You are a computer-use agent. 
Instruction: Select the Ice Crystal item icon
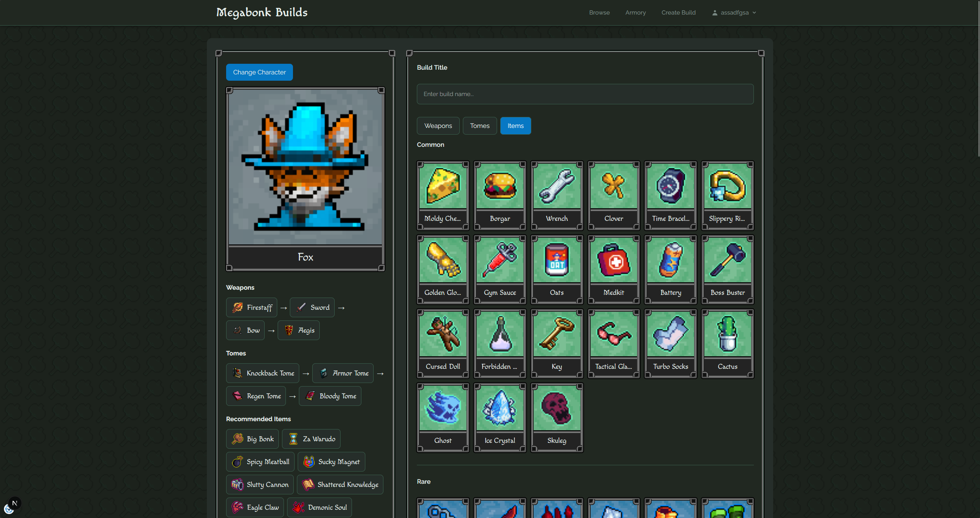click(x=500, y=408)
